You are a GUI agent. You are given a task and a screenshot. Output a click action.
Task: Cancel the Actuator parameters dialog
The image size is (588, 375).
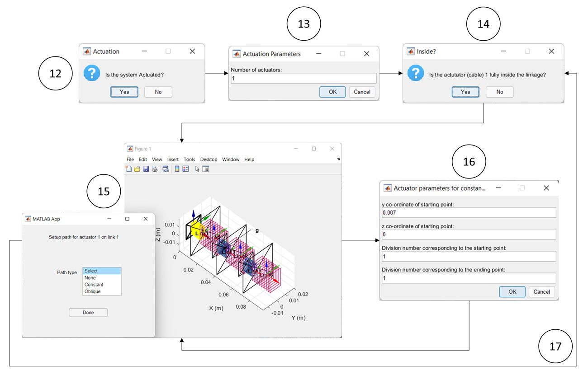(541, 291)
